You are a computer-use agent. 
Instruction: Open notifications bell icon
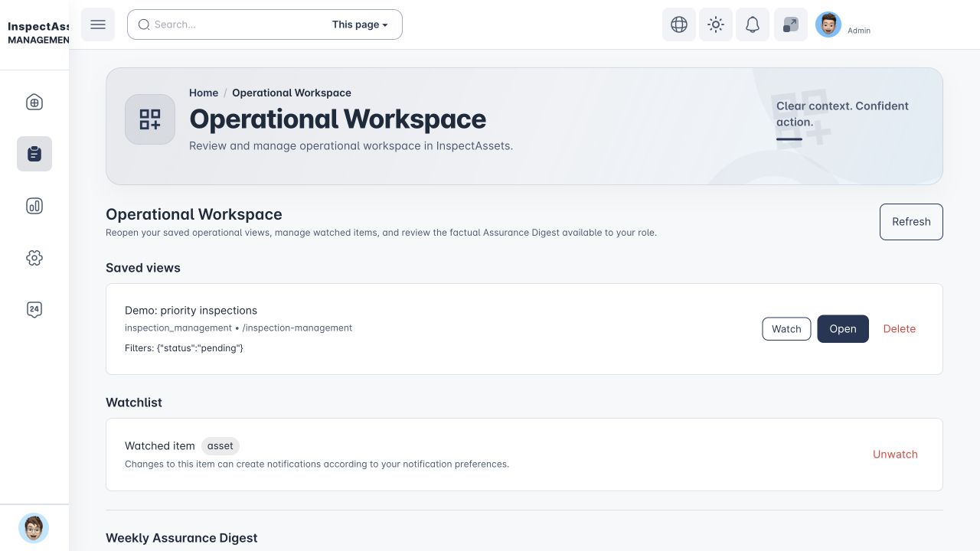point(753,24)
